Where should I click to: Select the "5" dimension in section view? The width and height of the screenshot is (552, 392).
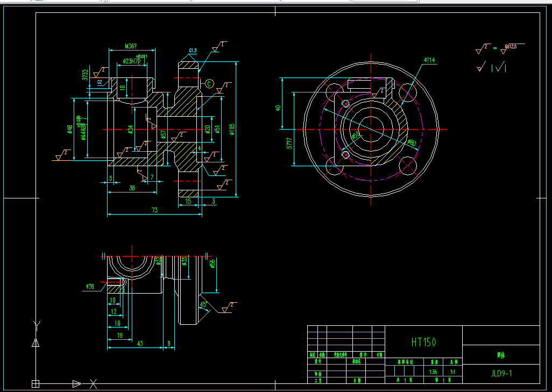point(110,178)
